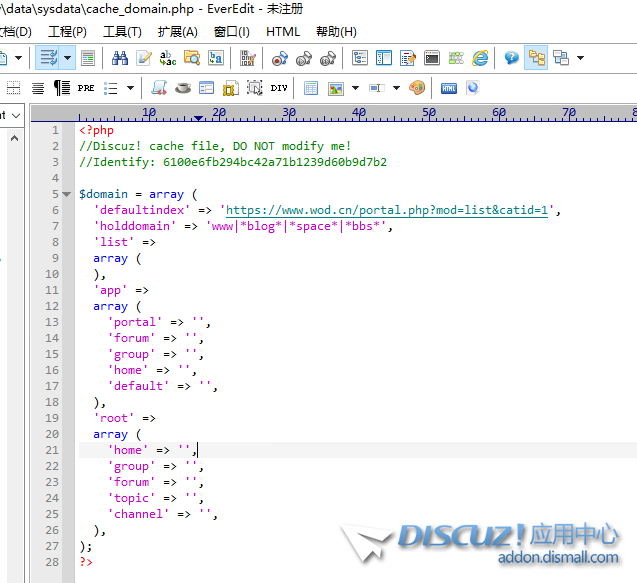This screenshot has height=583, width=637.
Task: Insert horizontal rule HTML icon
Action: click(x=13, y=88)
